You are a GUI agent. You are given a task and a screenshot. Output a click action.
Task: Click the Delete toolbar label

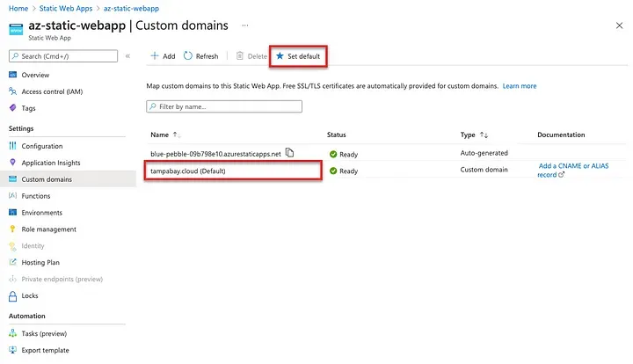[x=257, y=56]
